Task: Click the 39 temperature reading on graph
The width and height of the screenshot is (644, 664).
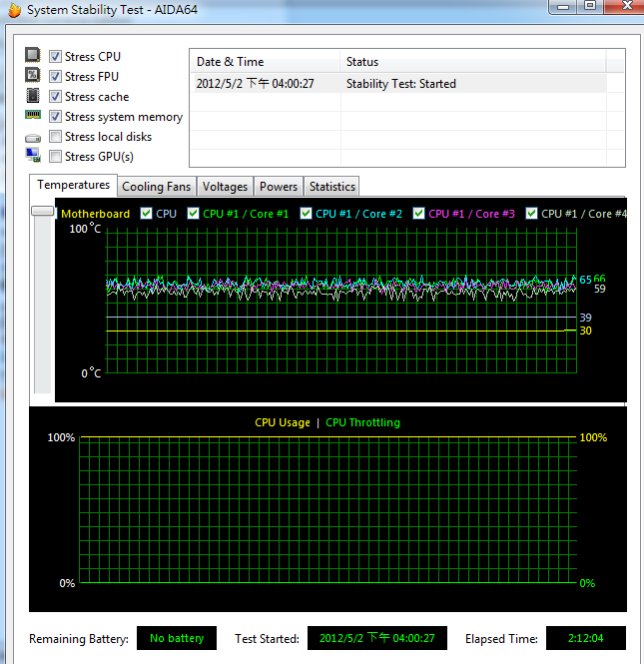Action: pyautogui.click(x=585, y=318)
